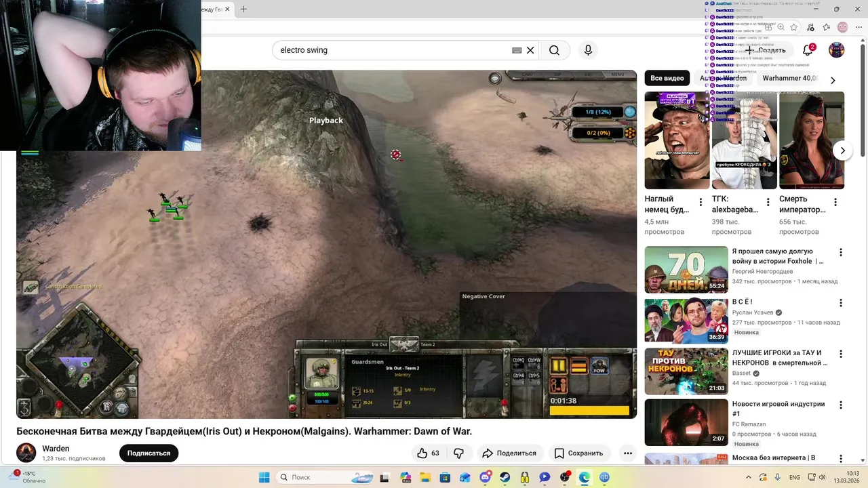Open the browser profile avatar

click(843, 27)
